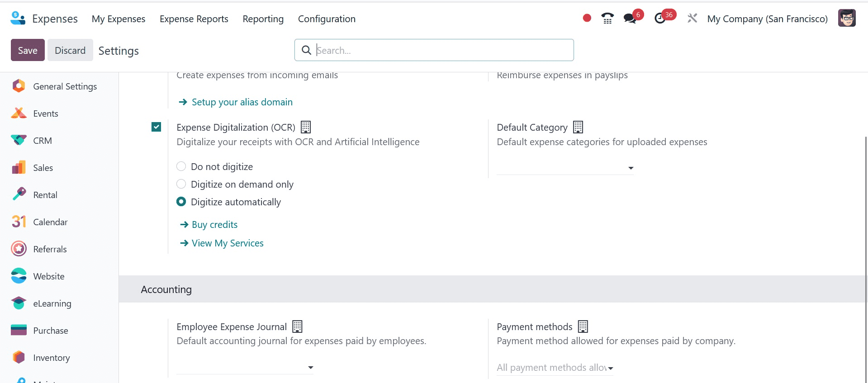Click company building icon beside Payment methods
Screen dimensions: 868x383
coord(583,326)
